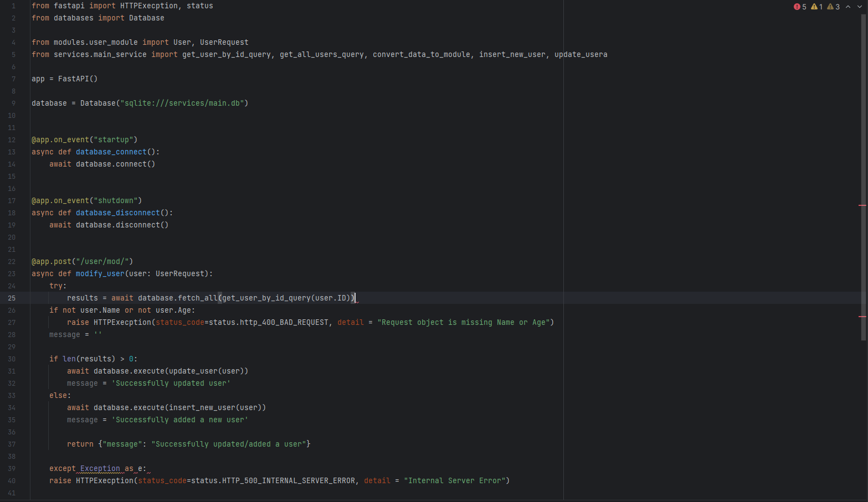
Task: Click the lower red error stripe mark on scrollbar
Action: click(x=862, y=317)
